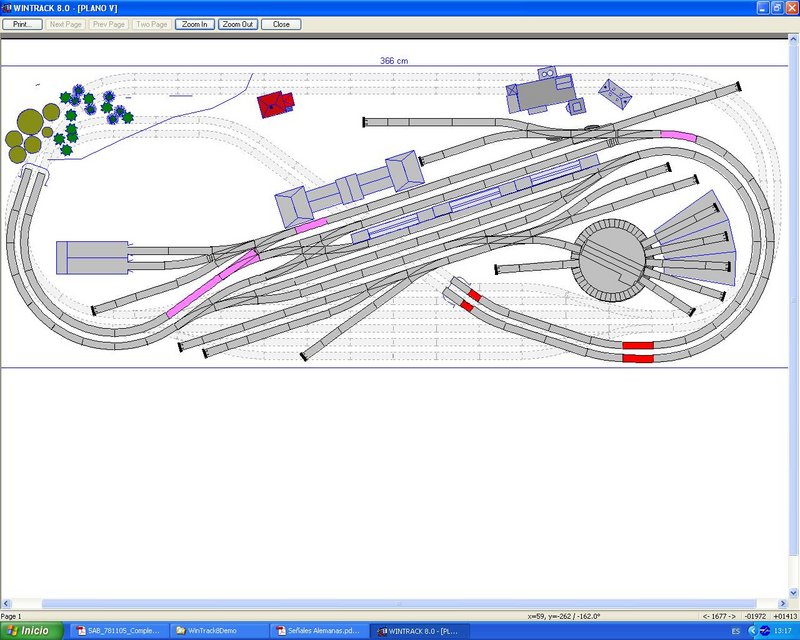This screenshot has height=640, width=800.
Task: Click vertical scrollbar up arrow
Action: (x=793, y=39)
